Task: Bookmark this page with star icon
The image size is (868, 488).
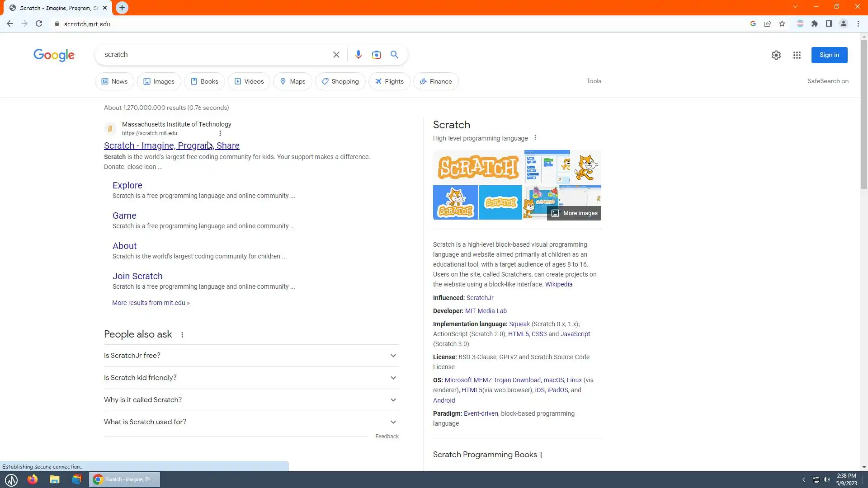Action: pyautogui.click(x=782, y=24)
